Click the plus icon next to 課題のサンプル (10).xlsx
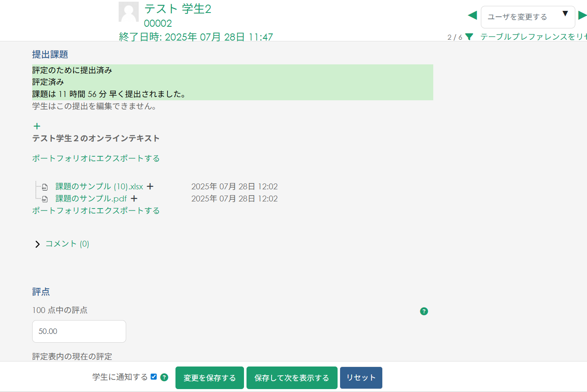 point(150,186)
